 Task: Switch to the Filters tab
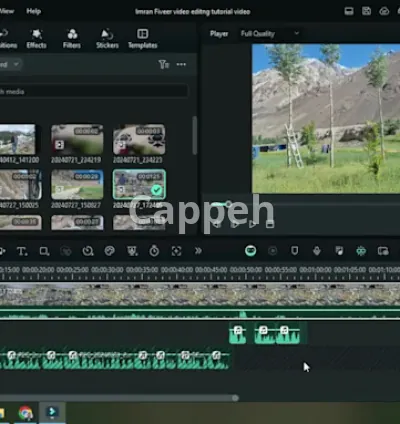(72, 39)
